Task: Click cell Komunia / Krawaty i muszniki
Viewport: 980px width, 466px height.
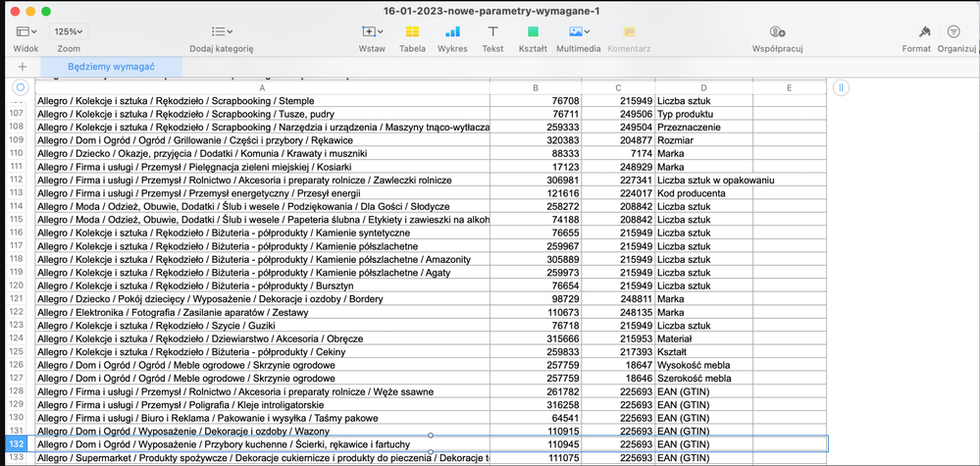Action: pyautogui.click(x=262, y=154)
